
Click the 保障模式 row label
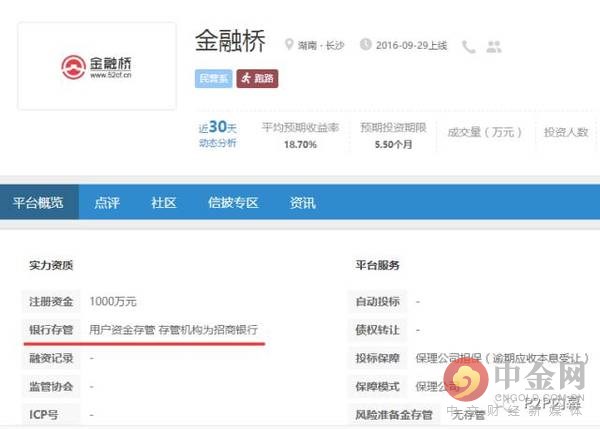377,387
